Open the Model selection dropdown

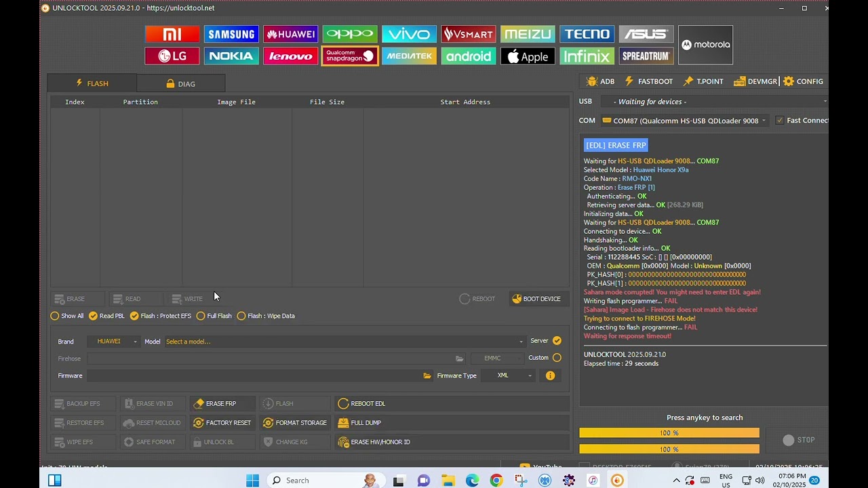(x=344, y=342)
